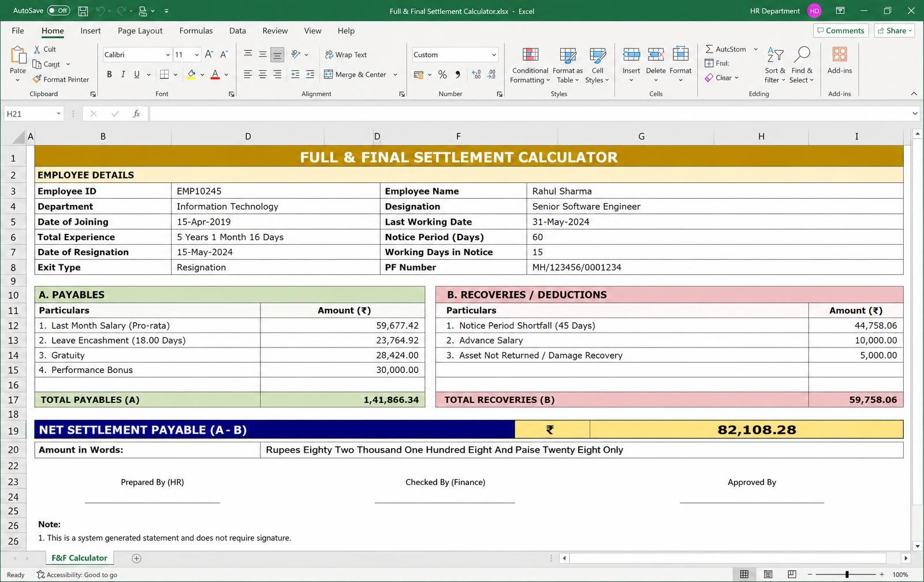The height and width of the screenshot is (582, 924).
Task: Align text to the left
Action: click(248, 74)
